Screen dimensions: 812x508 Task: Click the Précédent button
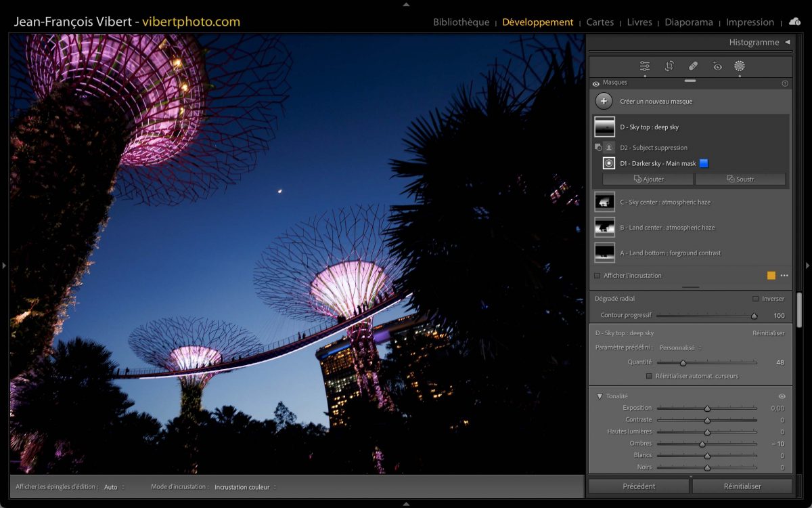click(x=639, y=486)
